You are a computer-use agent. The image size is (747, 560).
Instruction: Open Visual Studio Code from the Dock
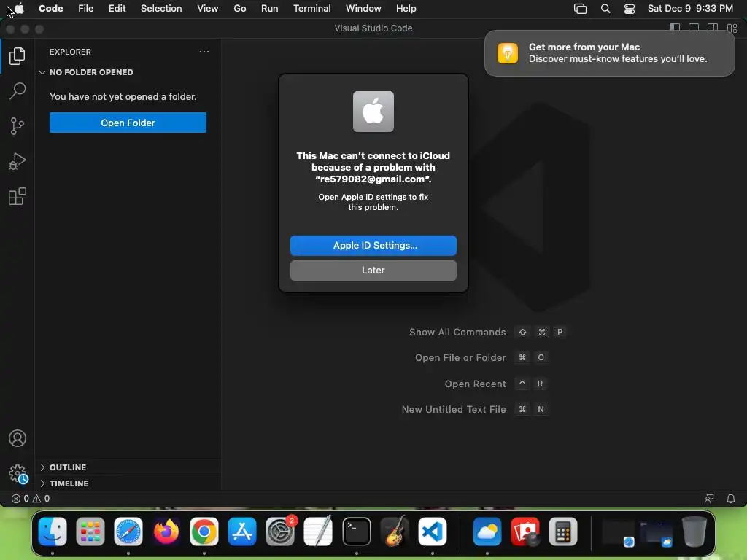pos(433,532)
